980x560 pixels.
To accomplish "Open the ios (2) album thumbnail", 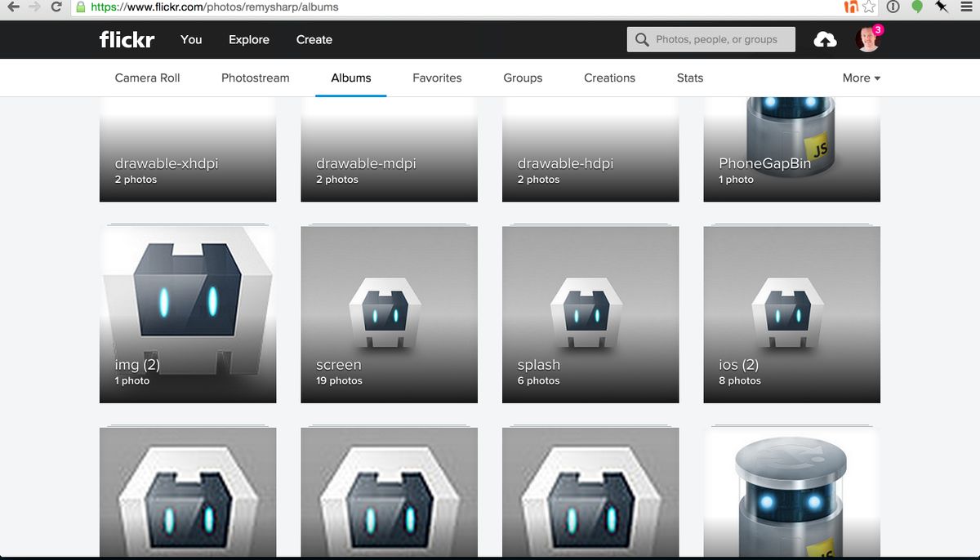I will (792, 314).
